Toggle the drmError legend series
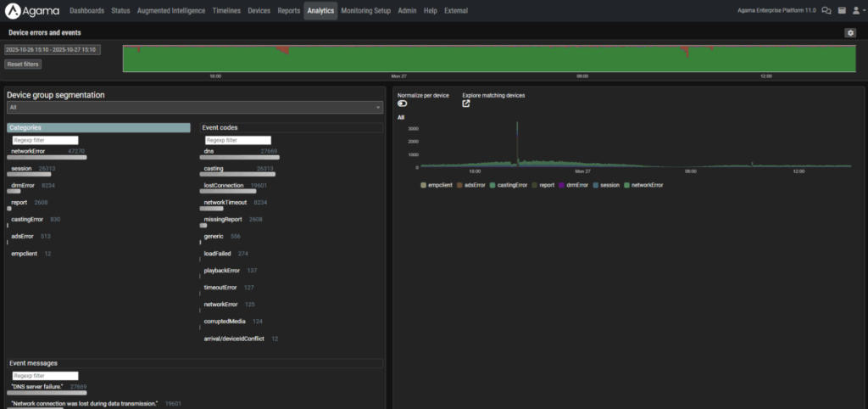Viewport: 868px width, 409px height. coord(576,184)
